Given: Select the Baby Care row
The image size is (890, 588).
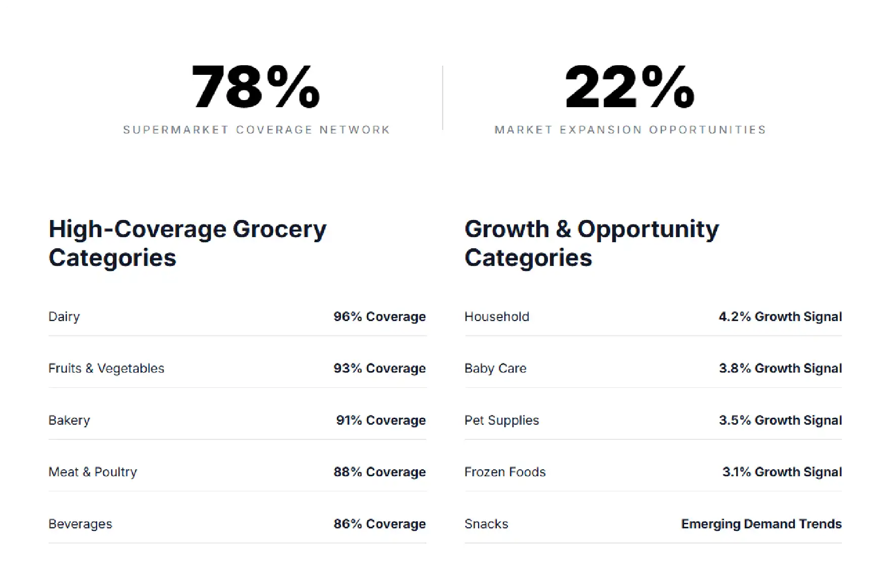Looking at the screenshot, I should click(x=653, y=368).
